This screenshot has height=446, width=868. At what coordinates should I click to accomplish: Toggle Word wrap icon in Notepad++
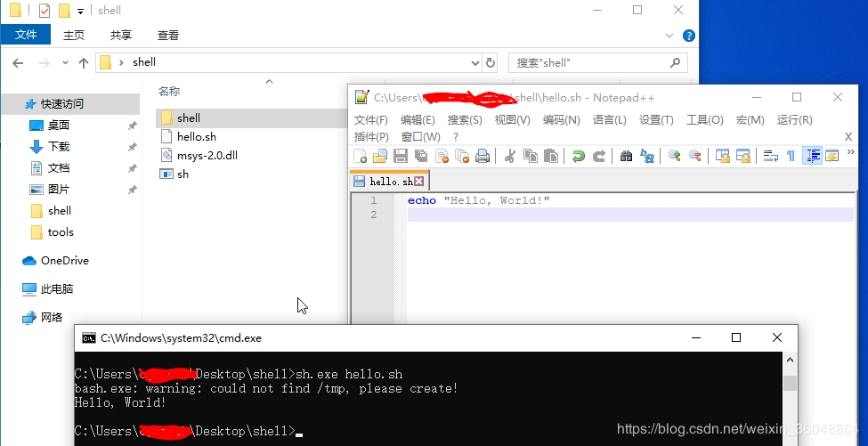click(x=771, y=156)
